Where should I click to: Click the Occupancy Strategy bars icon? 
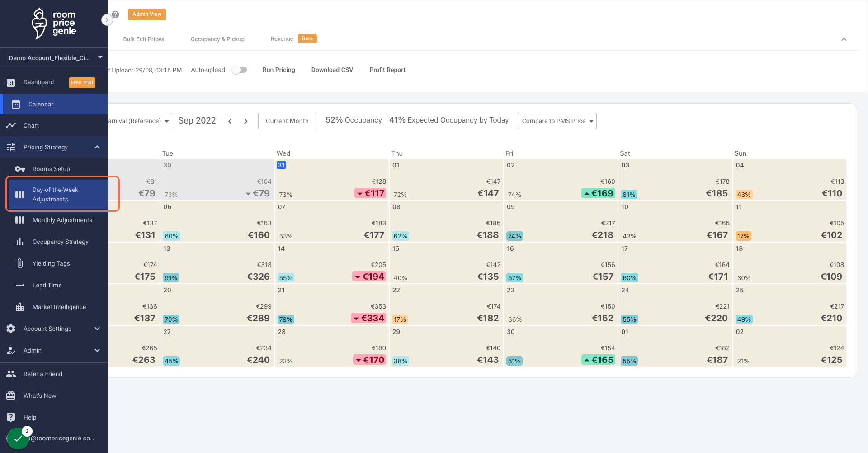click(20, 242)
